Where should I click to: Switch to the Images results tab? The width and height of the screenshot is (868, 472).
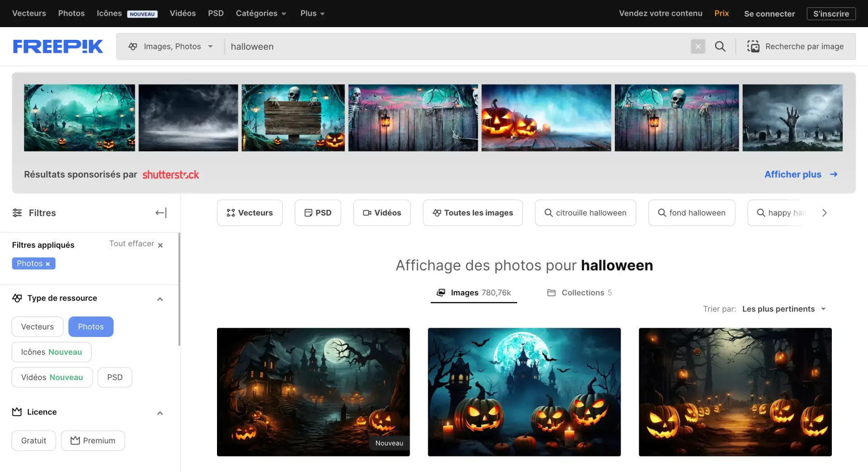coord(474,293)
